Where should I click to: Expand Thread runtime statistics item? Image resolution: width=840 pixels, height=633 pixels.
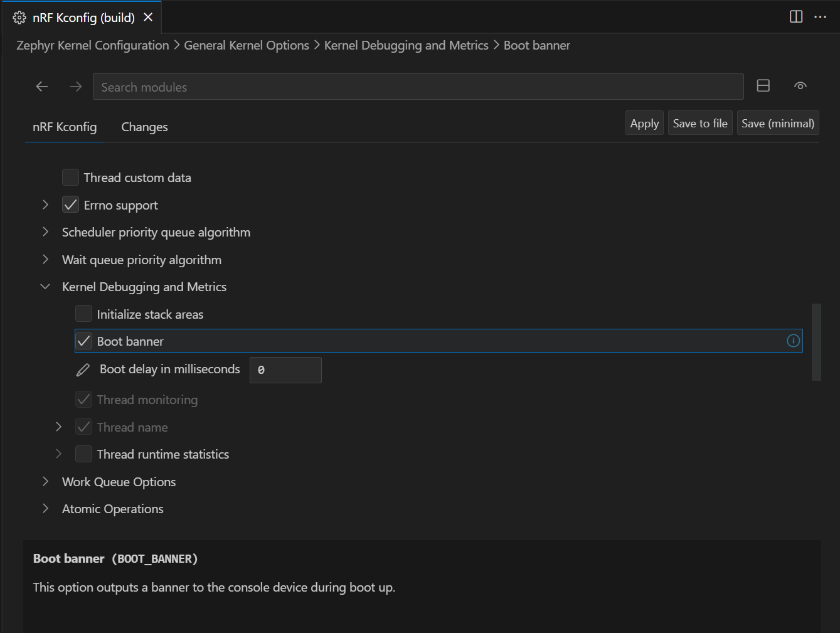point(58,454)
